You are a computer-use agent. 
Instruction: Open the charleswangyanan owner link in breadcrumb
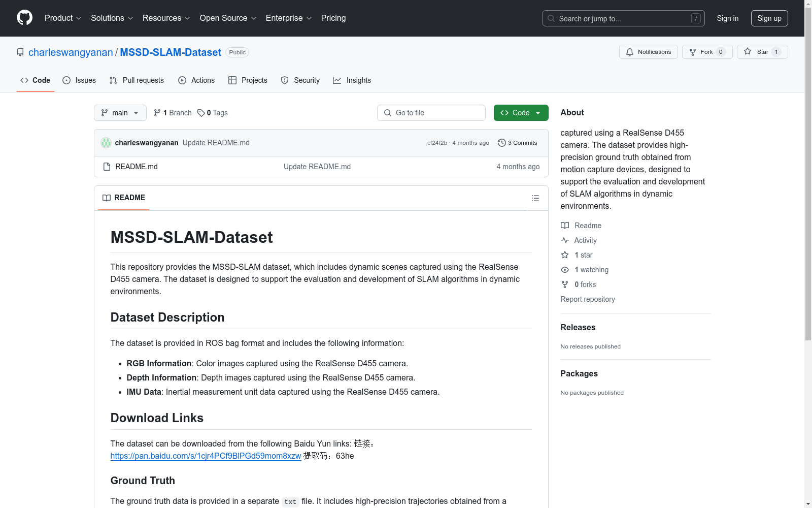coord(71,52)
